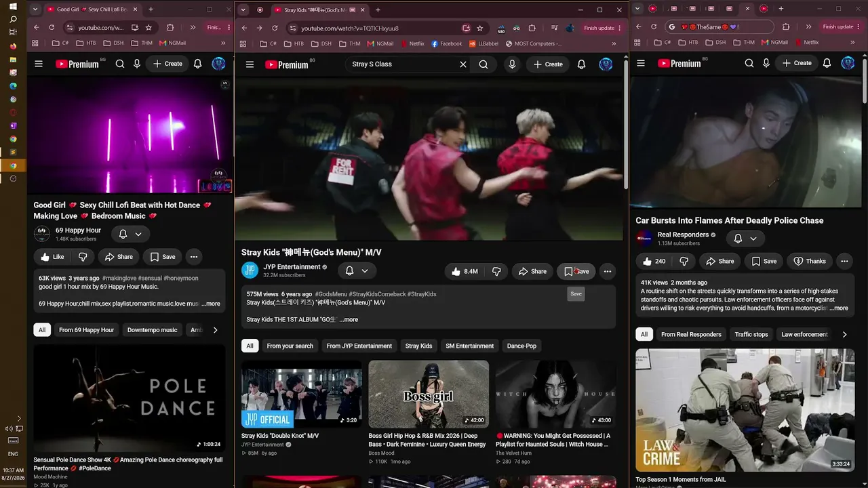The width and height of the screenshot is (868, 488).
Task: Reload the page in the Stray Kids window
Action: [x=275, y=28]
